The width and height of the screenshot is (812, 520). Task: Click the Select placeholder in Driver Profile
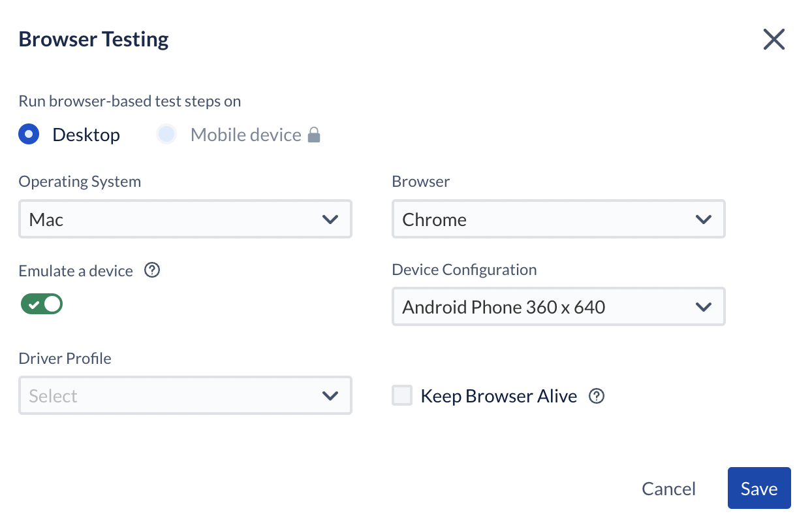pos(54,397)
